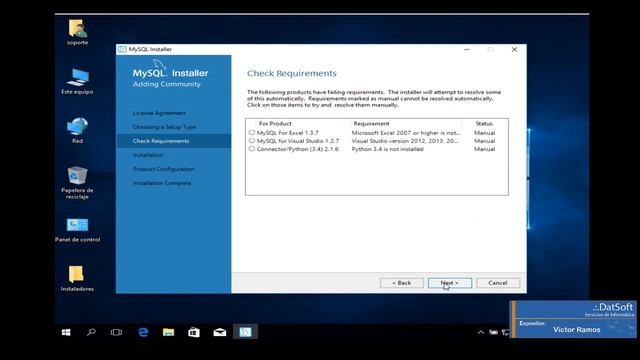
Task: Select the Red network desktop icon
Action: tap(78, 126)
